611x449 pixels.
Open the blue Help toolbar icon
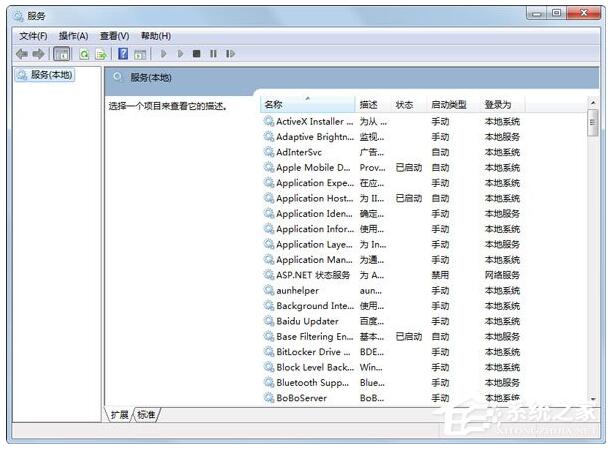(x=123, y=53)
